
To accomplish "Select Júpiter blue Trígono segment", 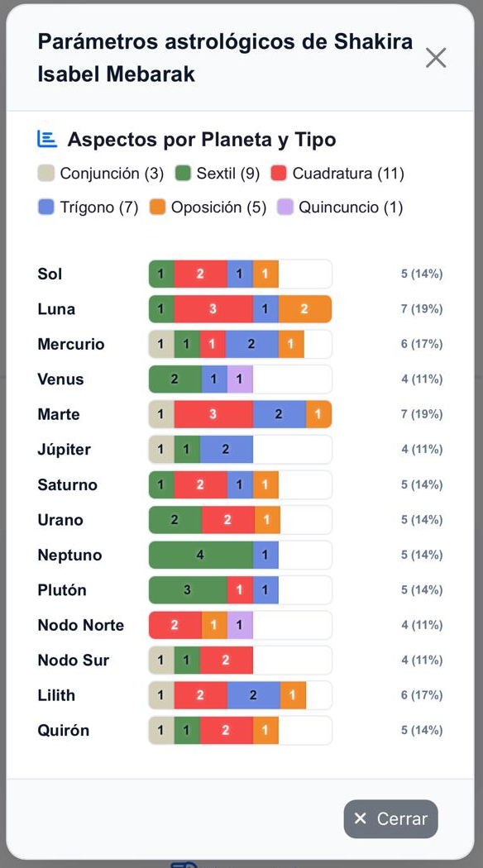I will point(227,450).
